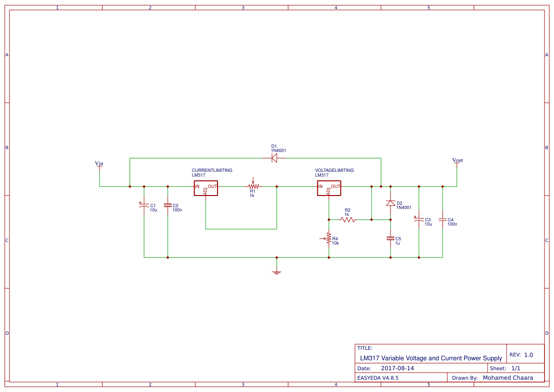Select the CURRENTLIMITING LM317 regulator box
Image resolution: width=554 pixels, height=392 pixels.
pyautogui.click(x=206, y=188)
